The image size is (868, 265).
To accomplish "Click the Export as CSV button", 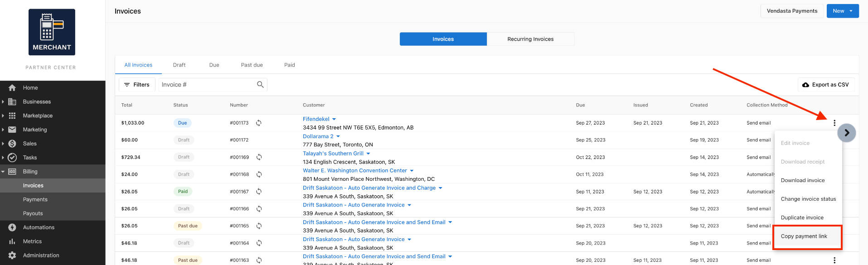I will 826,85.
